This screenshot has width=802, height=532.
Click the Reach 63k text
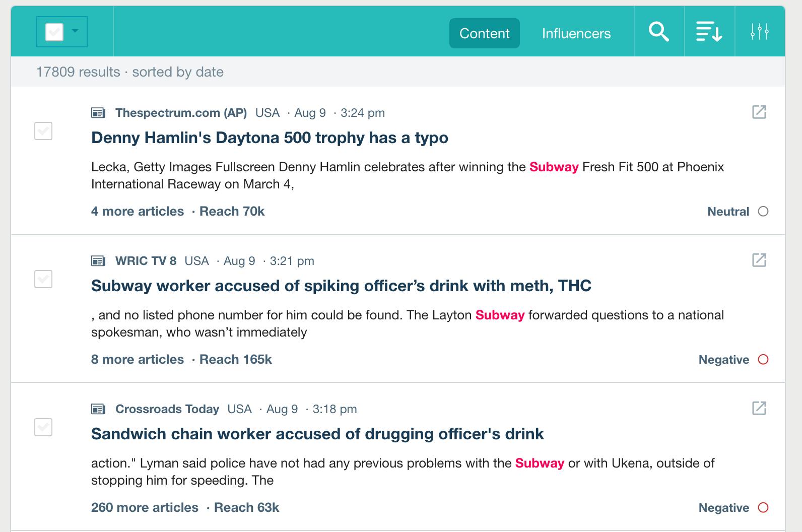(246, 507)
